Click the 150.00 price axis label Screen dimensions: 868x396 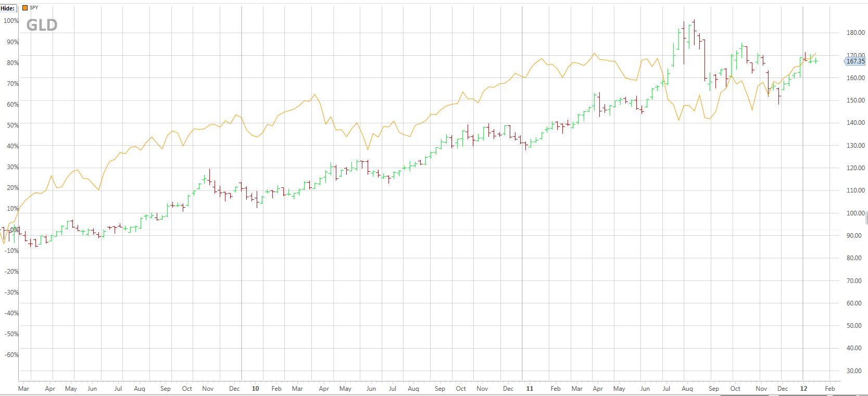click(x=856, y=100)
